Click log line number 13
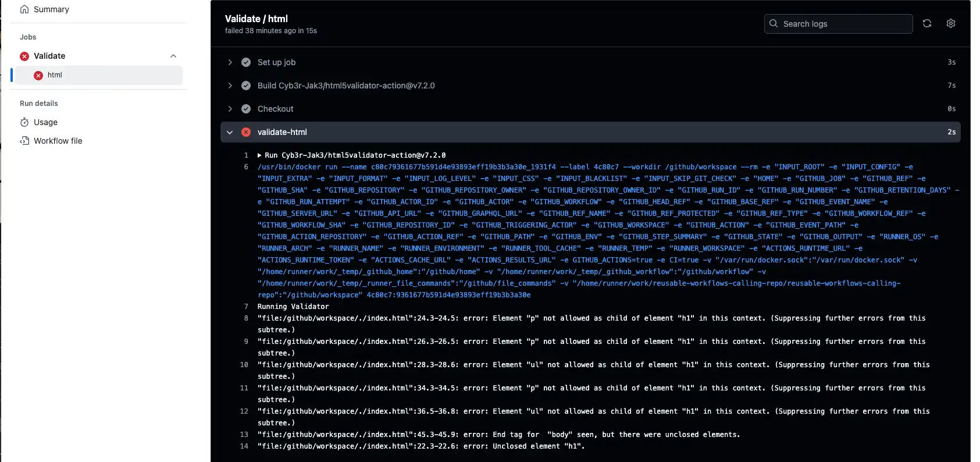The image size is (980, 462). pyautogui.click(x=244, y=435)
